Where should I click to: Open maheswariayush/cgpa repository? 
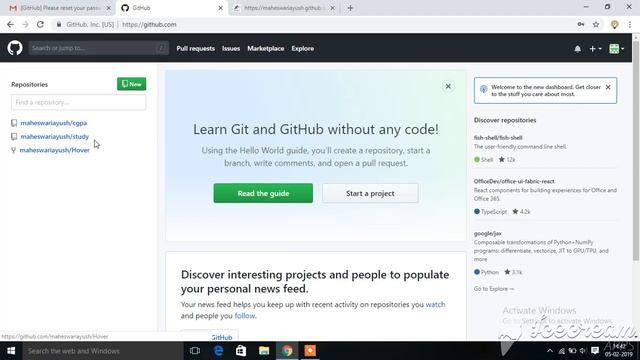click(53, 123)
